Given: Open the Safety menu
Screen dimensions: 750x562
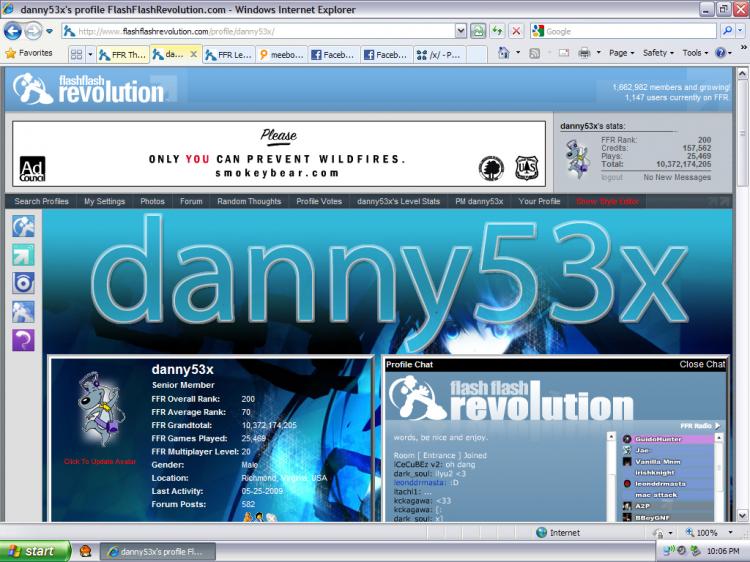Looking at the screenshot, I should click(x=658, y=53).
